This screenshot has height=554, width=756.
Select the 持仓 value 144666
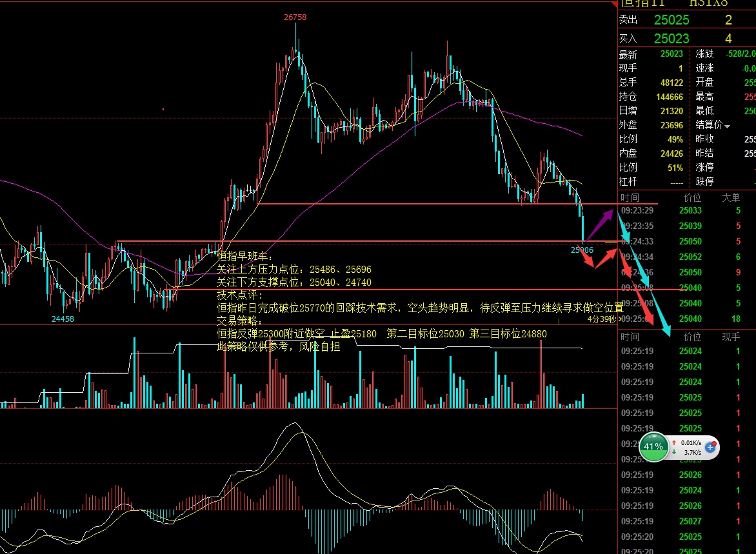click(669, 97)
